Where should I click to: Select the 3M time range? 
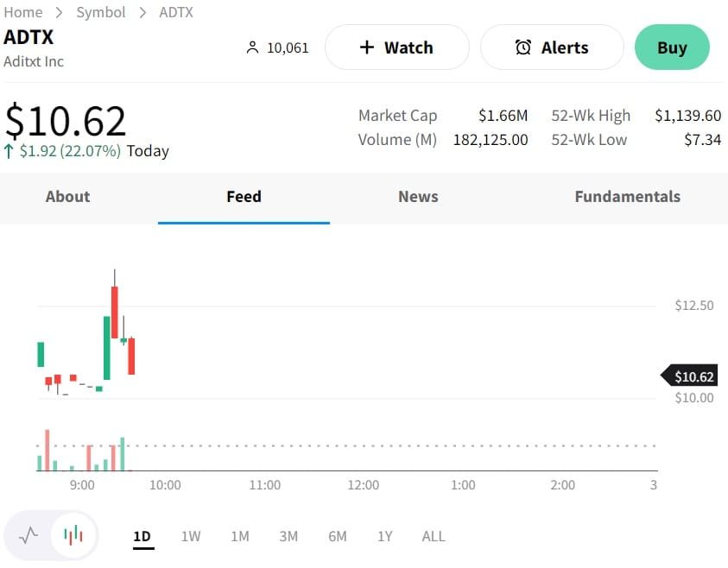tap(288, 536)
